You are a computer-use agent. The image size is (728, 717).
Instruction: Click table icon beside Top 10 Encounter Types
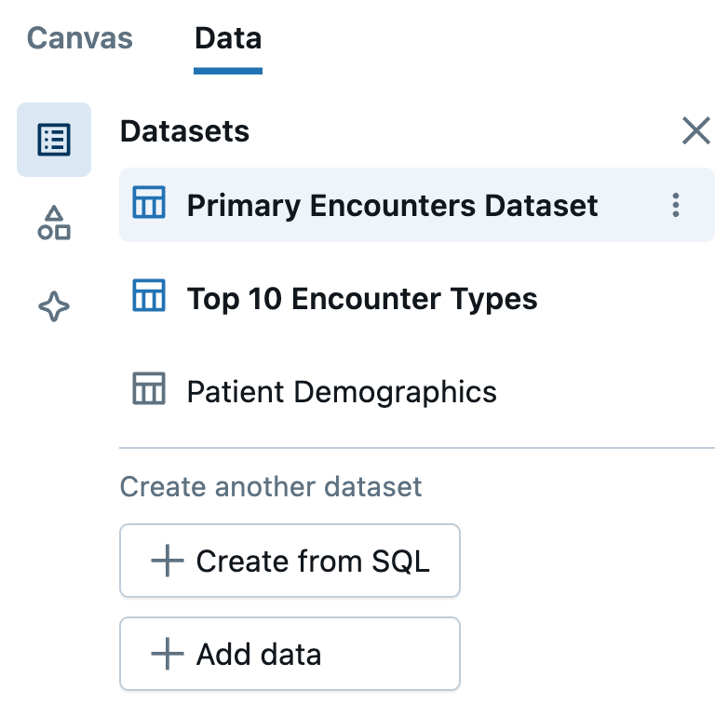click(x=149, y=297)
